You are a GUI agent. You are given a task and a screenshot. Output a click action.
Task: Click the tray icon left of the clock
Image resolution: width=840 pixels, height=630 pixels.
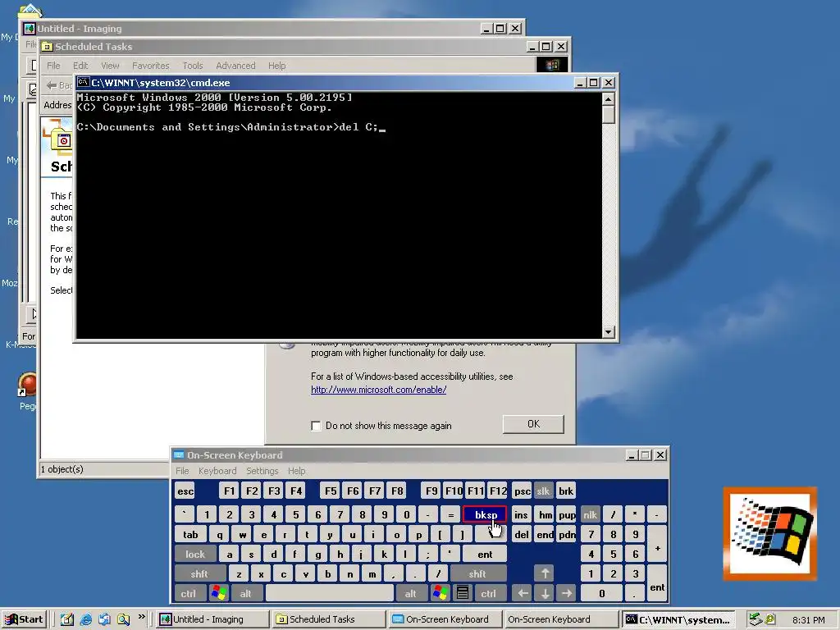770,619
